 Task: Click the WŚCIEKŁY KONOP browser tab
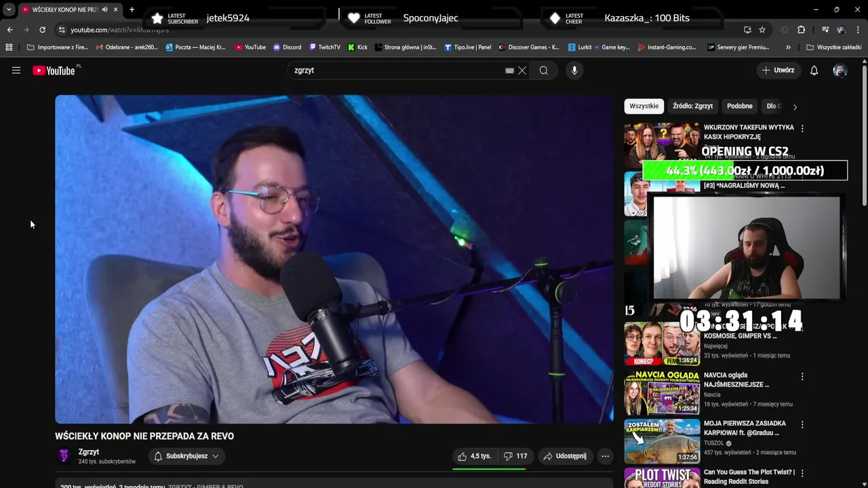point(64,9)
